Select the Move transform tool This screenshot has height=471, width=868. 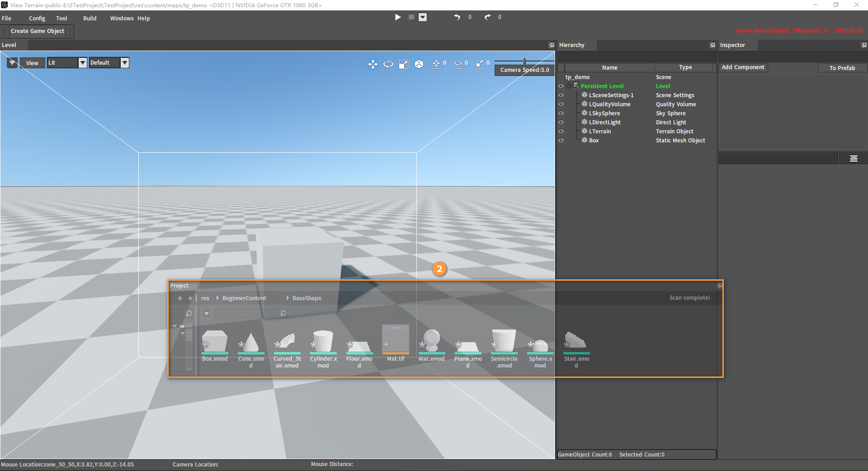coord(373,64)
